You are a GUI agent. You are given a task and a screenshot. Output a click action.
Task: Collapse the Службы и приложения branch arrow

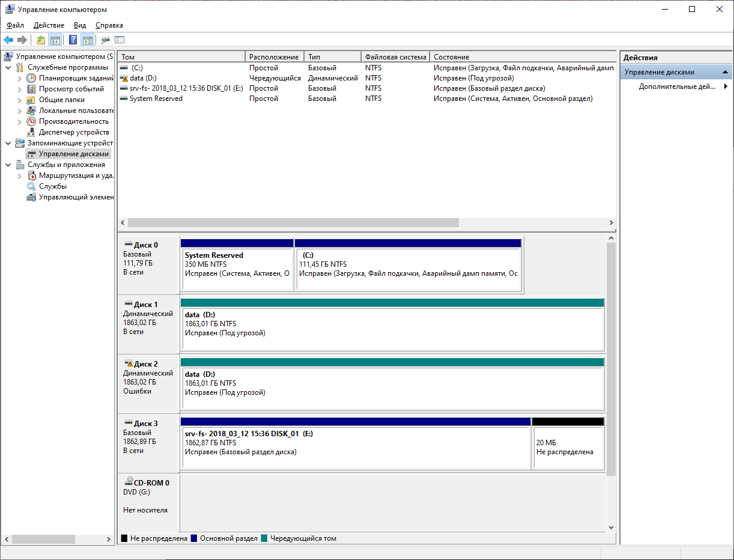[x=8, y=165]
